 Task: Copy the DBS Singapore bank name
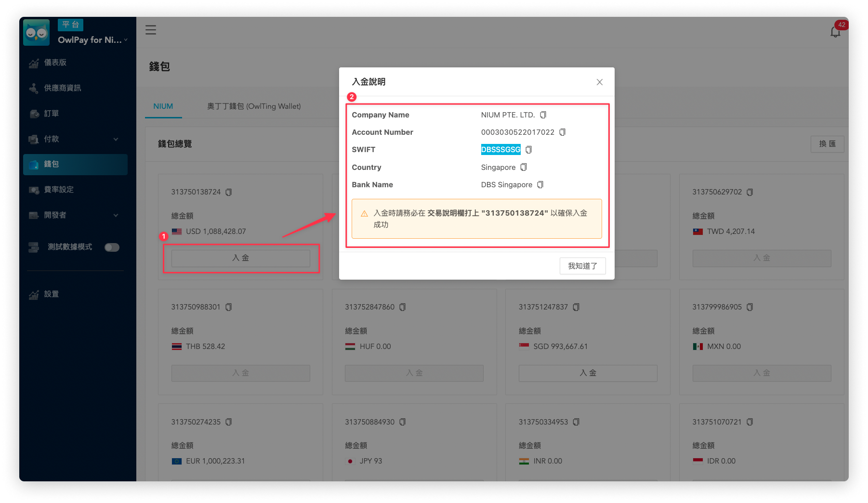[x=540, y=185]
